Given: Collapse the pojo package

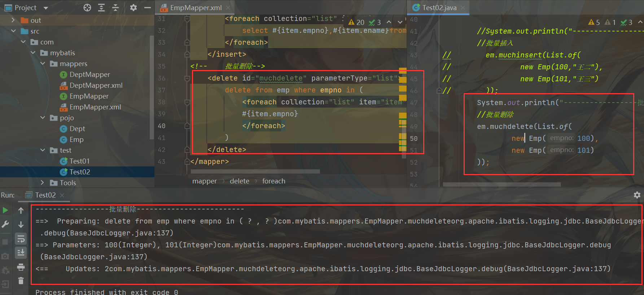Looking at the screenshot, I should pos(43,118).
